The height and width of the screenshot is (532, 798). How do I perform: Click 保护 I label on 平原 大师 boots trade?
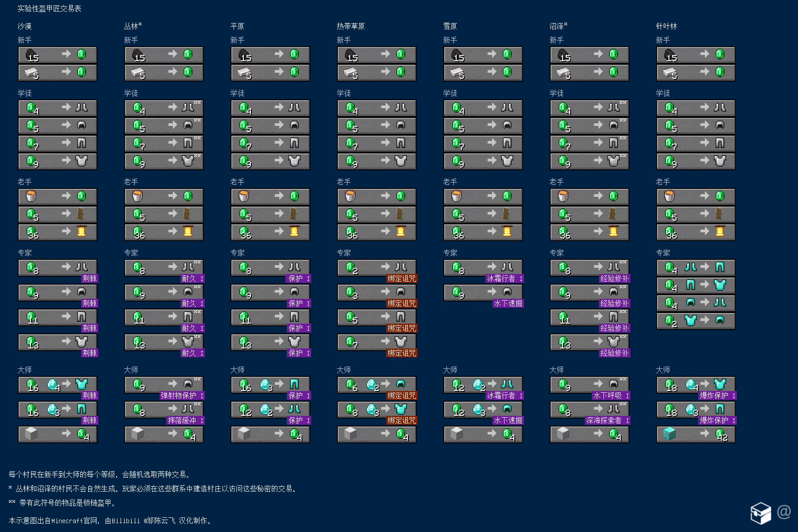(299, 420)
